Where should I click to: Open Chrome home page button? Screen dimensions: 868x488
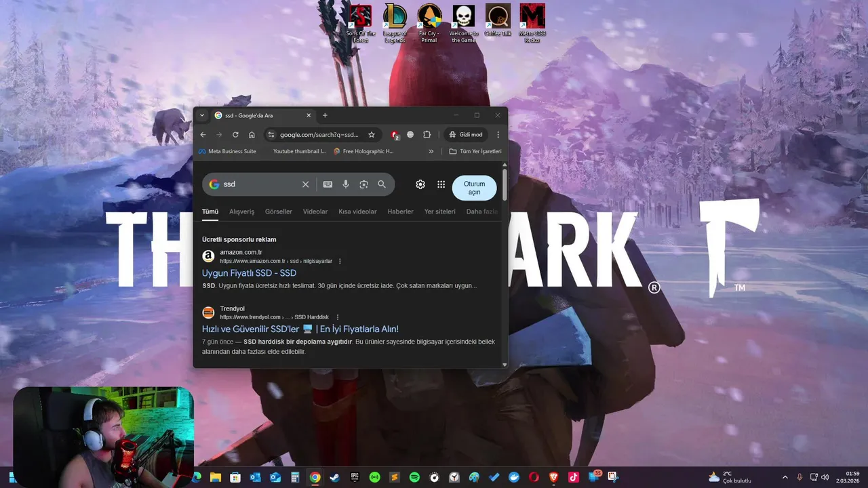252,135
